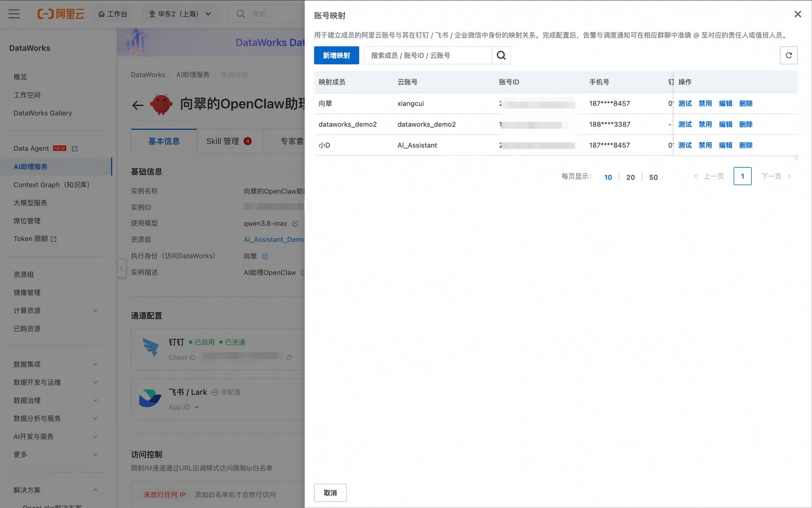
Task: Select the xiangcui cloud account cell
Action: (411, 103)
